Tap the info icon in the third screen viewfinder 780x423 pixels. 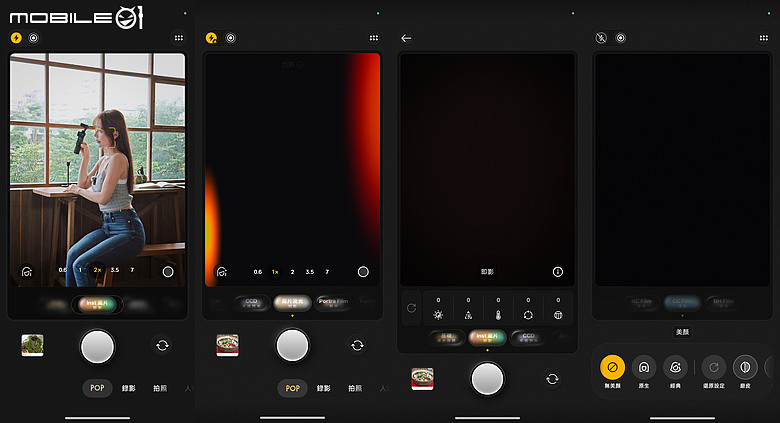(558, 272)
